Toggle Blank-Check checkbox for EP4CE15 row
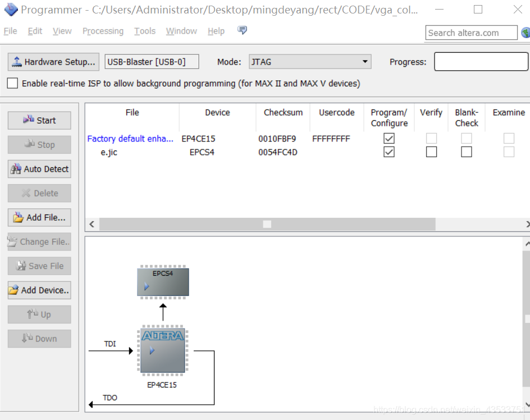530x420 pixels. [x=467, y=138]
